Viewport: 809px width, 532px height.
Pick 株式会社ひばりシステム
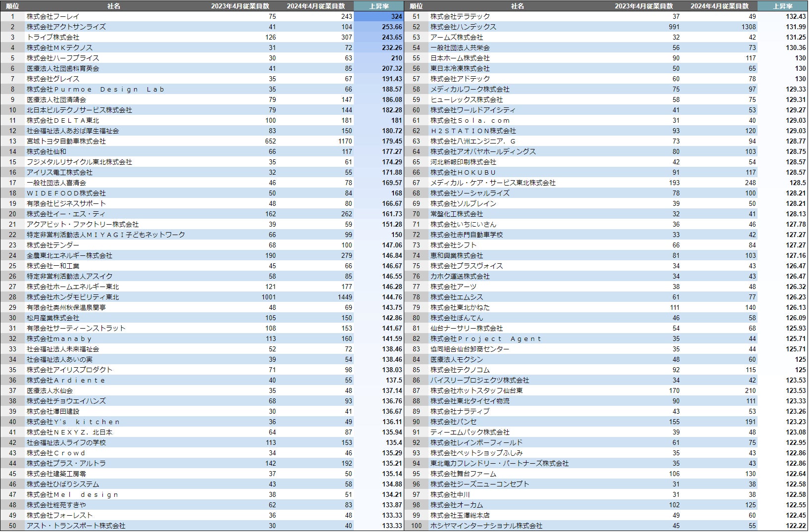pos(63,484)
